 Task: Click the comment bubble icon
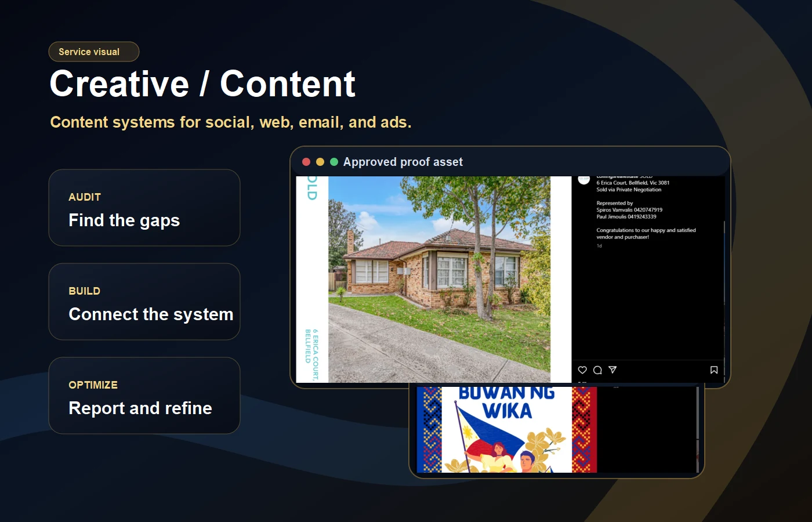(x=597, y=370)
